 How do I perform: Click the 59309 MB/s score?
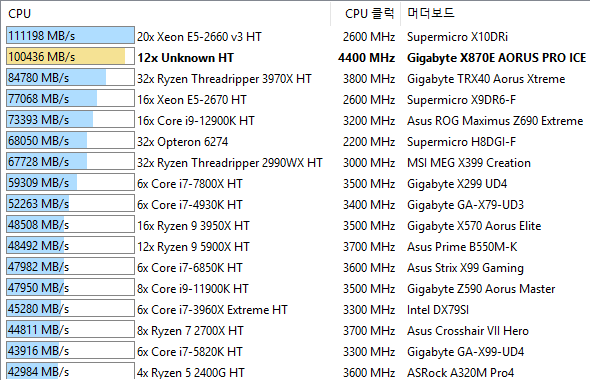pos(38,183)
